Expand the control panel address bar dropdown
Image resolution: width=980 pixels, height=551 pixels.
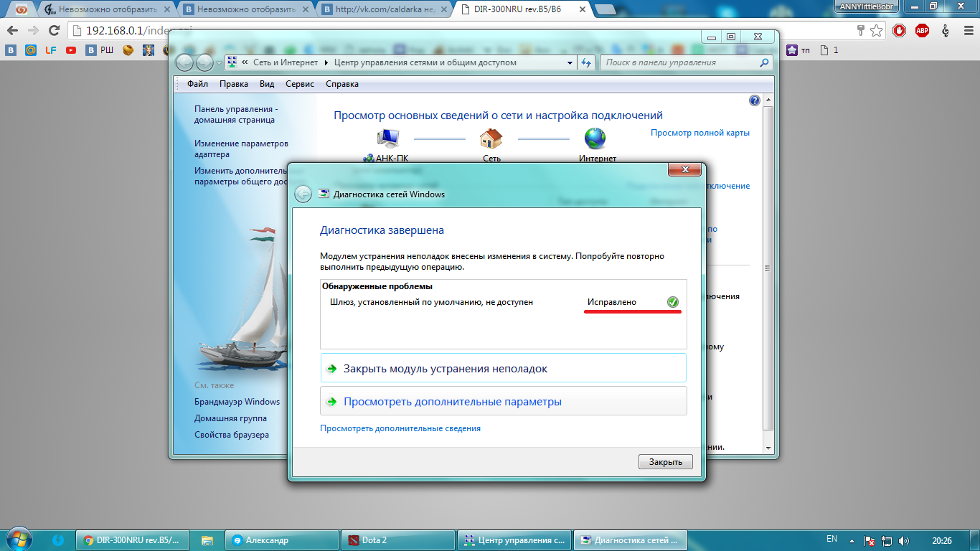(x=570, y=62)
